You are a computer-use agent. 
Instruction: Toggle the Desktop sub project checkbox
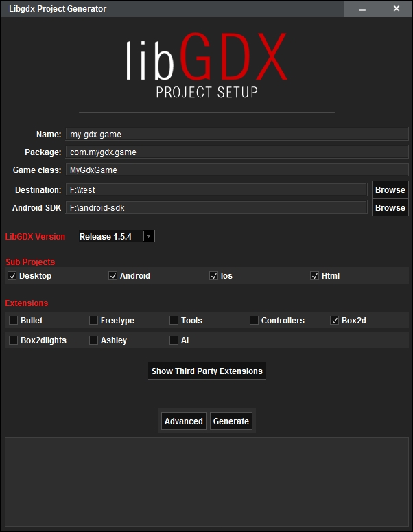[x=12, y=276]
